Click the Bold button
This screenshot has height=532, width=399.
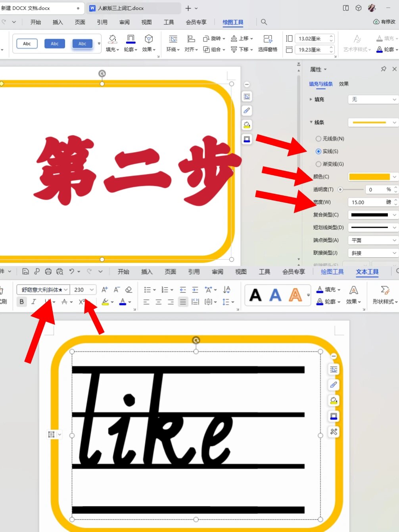coord(22,302)
